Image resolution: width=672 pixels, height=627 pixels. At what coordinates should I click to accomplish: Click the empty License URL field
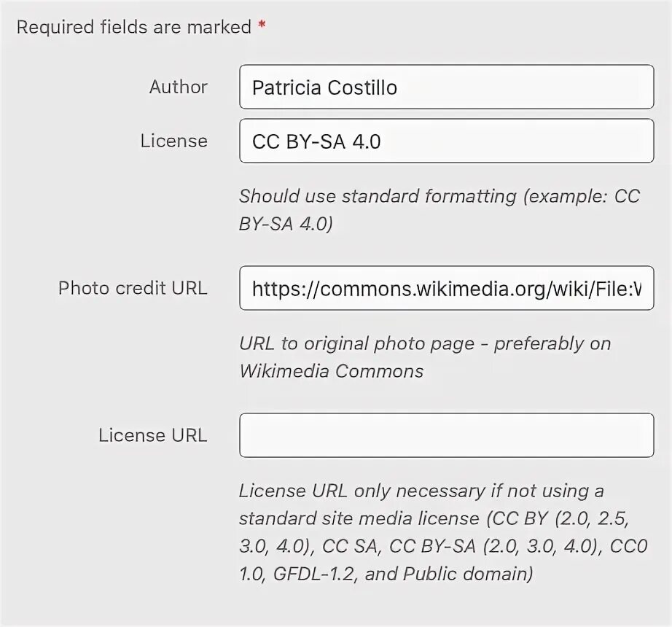(x=446, y=436)
